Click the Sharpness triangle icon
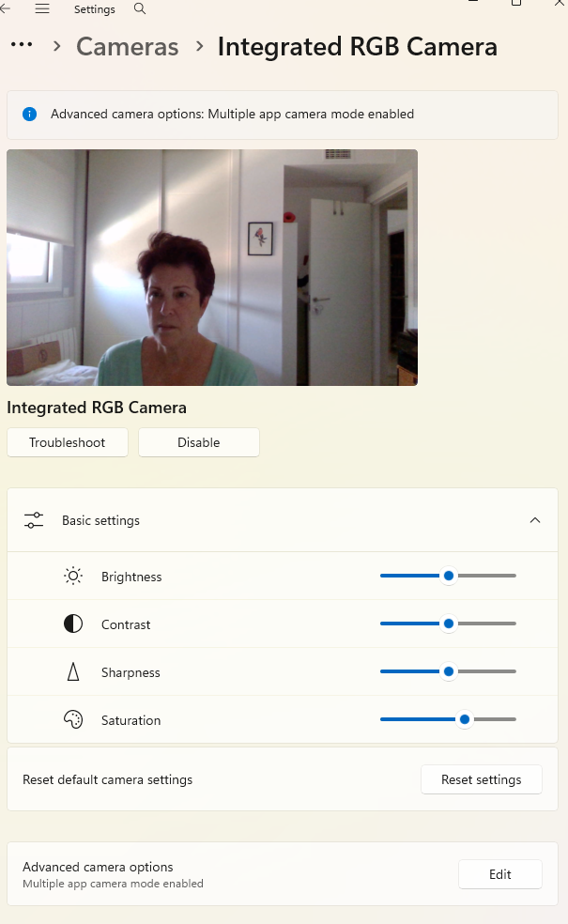The height and width of the screenshot is (924, 568). 73,671
